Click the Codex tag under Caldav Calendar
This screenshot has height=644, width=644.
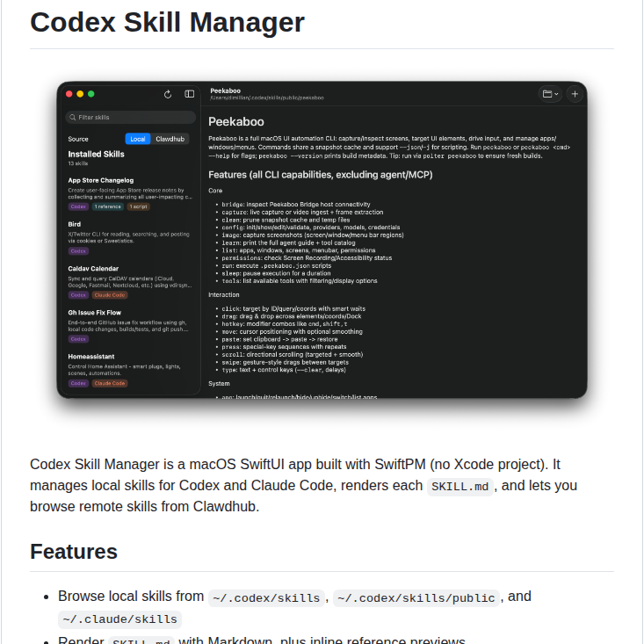click(x=78, y=295)
